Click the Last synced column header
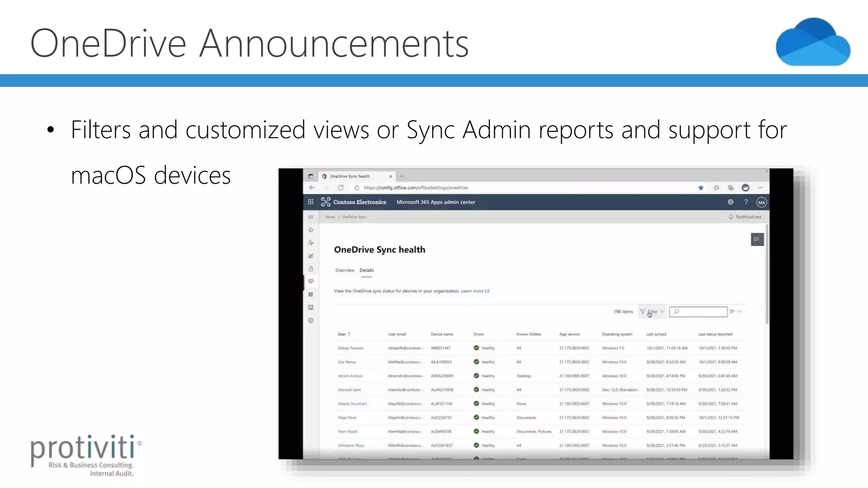Screen dimensions: 868x488 click(656, 334)
